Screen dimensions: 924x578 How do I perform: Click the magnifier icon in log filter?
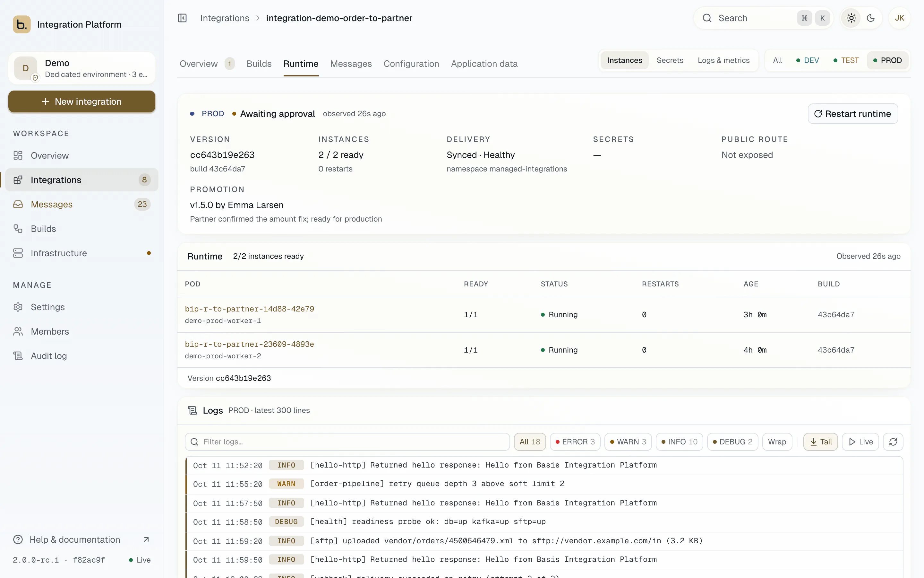[194, 442]
